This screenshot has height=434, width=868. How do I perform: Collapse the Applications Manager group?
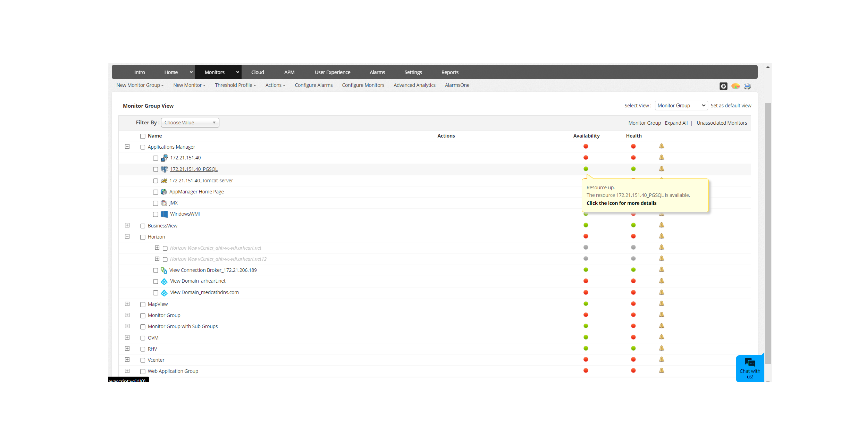click(x=127, y=147)
